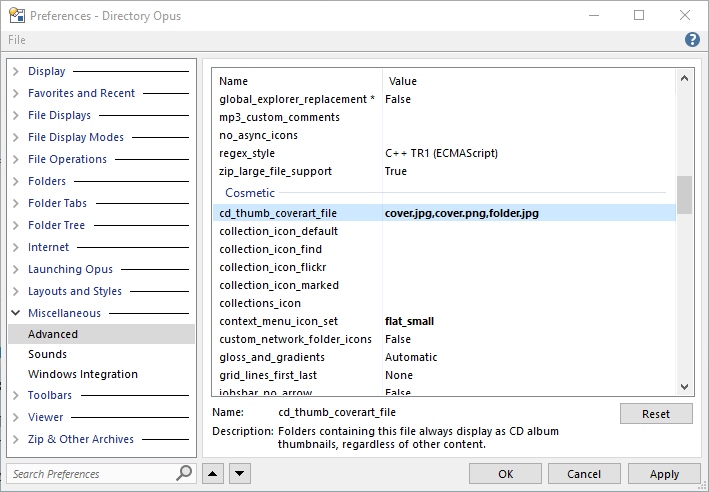
Task: Select the cd_thumb_coverart_file row
Action: (444, 213)
